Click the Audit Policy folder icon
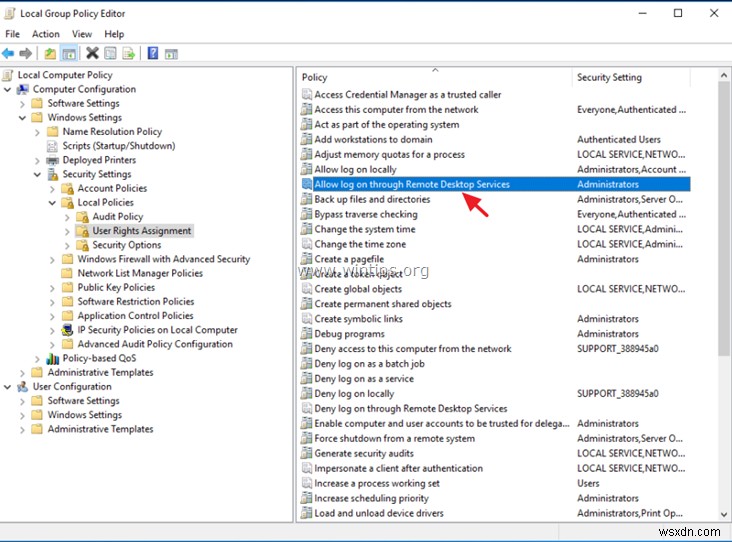The image size is (732, 542). click(x=83, y=217)
